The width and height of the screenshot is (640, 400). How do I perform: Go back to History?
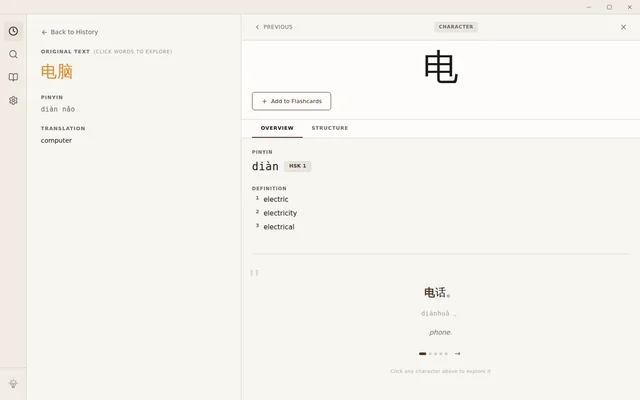pos(70,32)
